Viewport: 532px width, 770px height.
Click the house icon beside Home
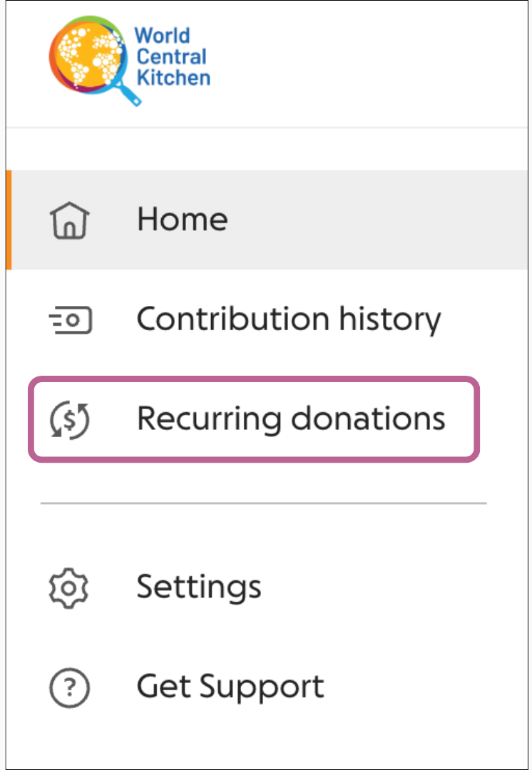point(70,220)
